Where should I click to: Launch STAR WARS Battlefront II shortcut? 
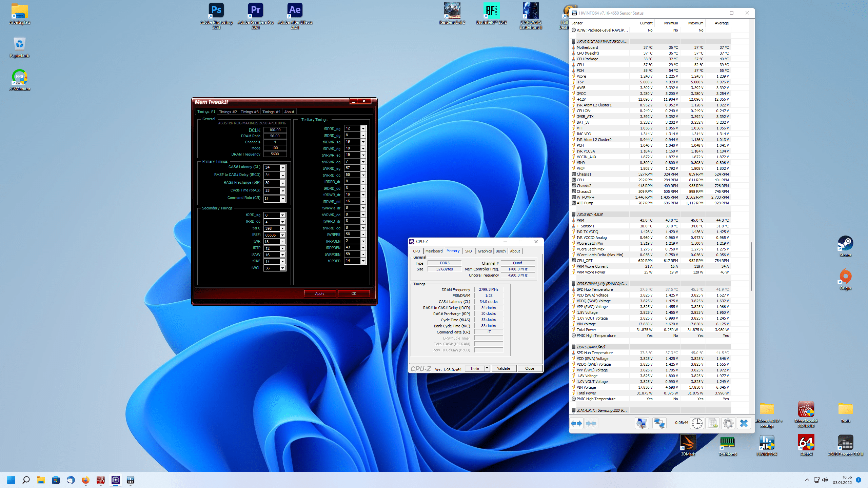pos(531,16)
